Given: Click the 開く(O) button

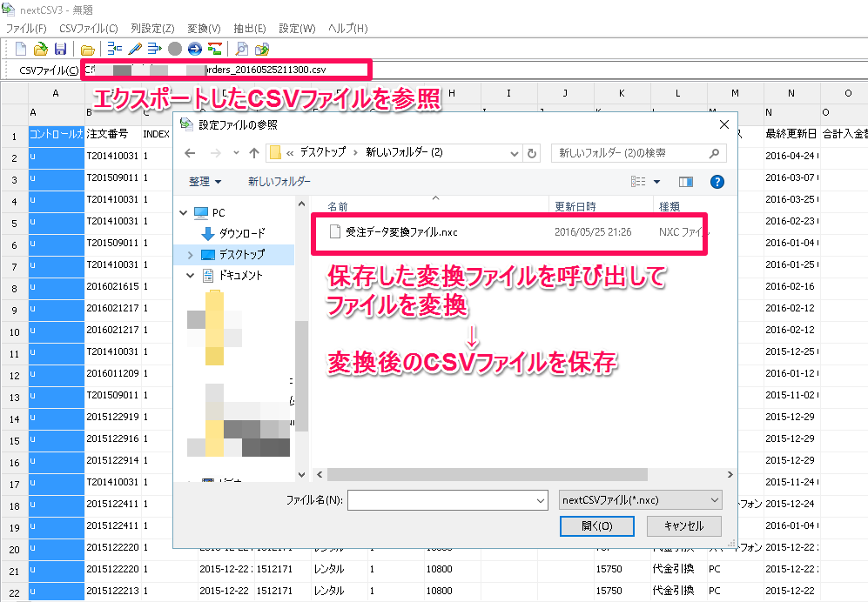Looking at the screenshot, I should 596,526.
